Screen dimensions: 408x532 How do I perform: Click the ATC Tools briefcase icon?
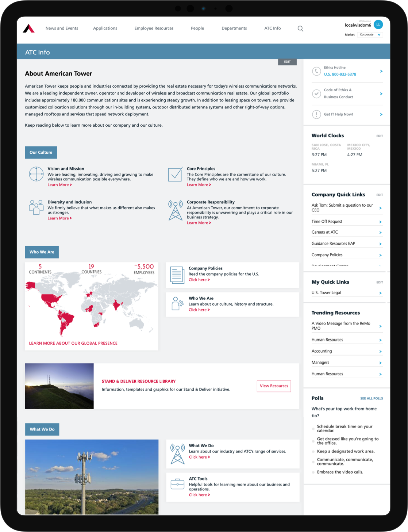point(178,484)
